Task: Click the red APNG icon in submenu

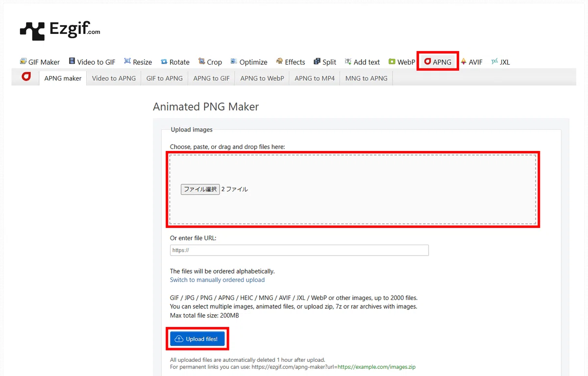Action: (26, 77)
